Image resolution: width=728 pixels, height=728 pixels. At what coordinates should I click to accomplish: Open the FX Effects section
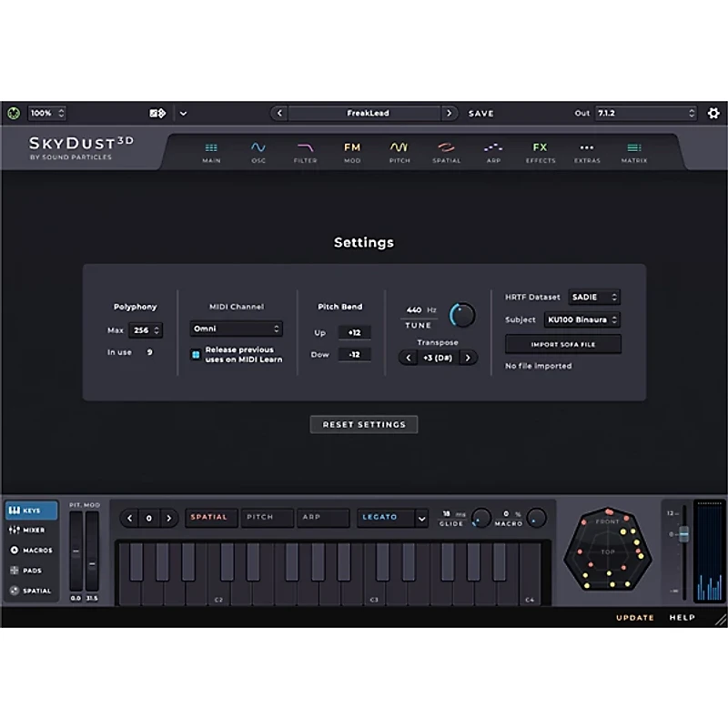tap(541, 149)
